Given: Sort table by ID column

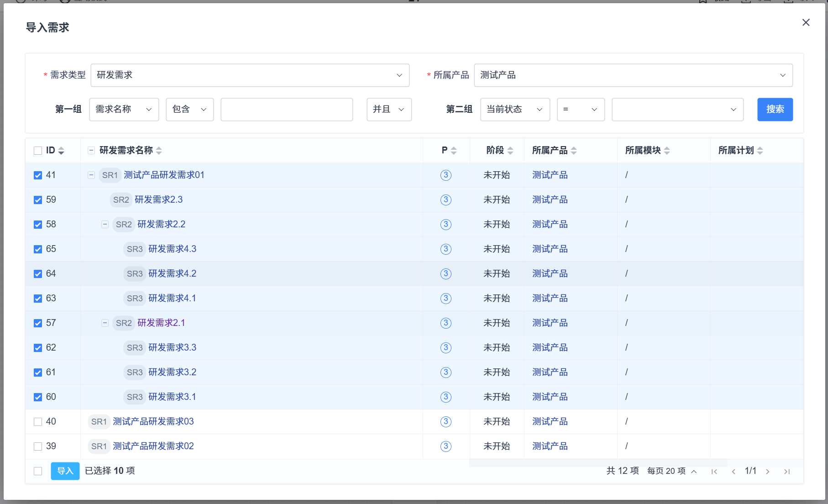Looking at the screenshot, I should pyautogui.click(x=61, y=151).
